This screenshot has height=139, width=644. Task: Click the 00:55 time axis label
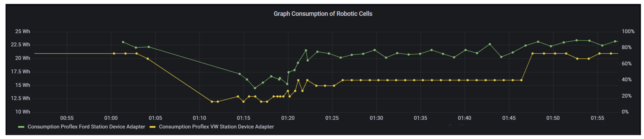click(67, 118)
